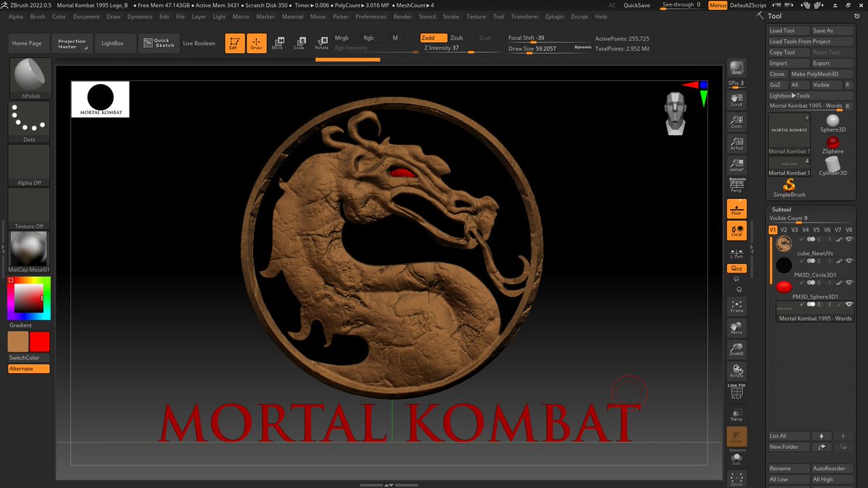Open the Zplugin menu
Screen dimensions: 868x488
pos(555,16)
